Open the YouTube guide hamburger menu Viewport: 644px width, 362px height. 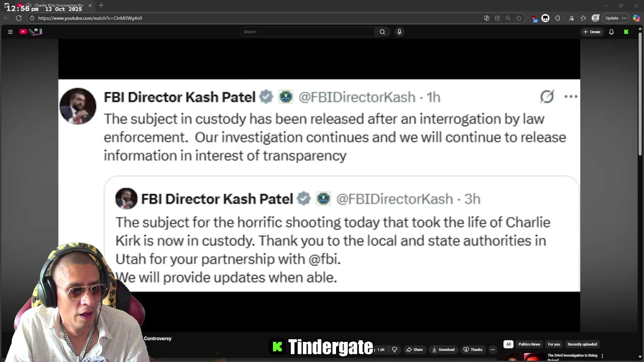(x=10, y=32)
